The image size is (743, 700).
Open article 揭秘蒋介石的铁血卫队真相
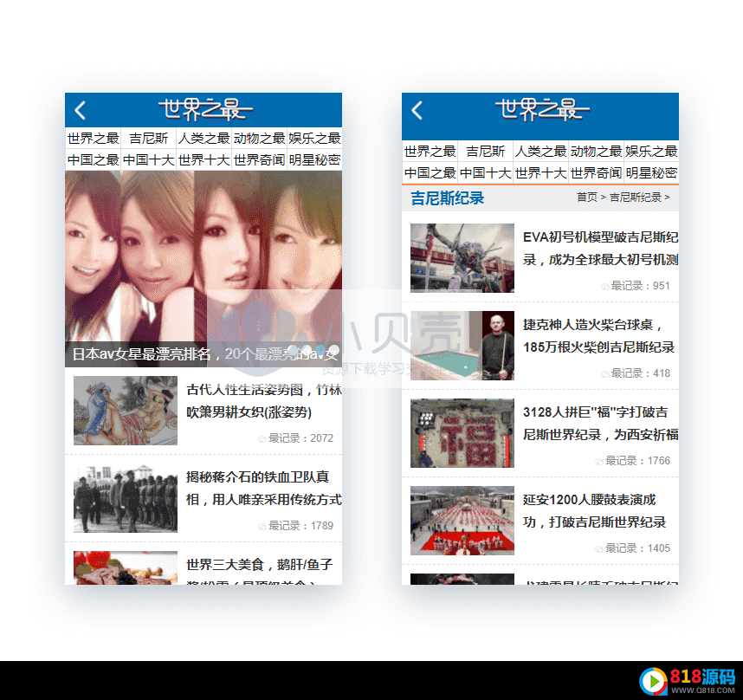264,488
